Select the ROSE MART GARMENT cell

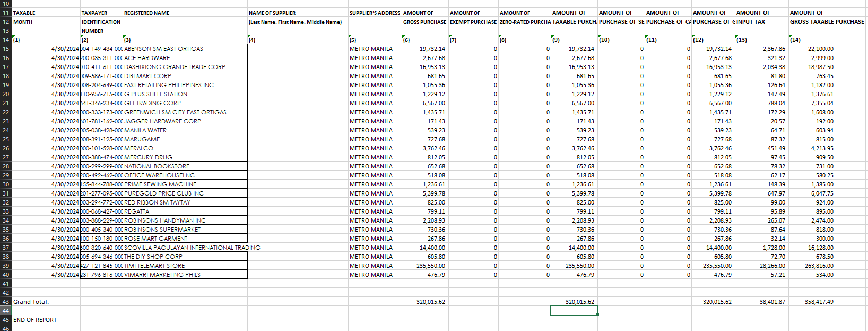pyautogui.click(x=185, y=239)
